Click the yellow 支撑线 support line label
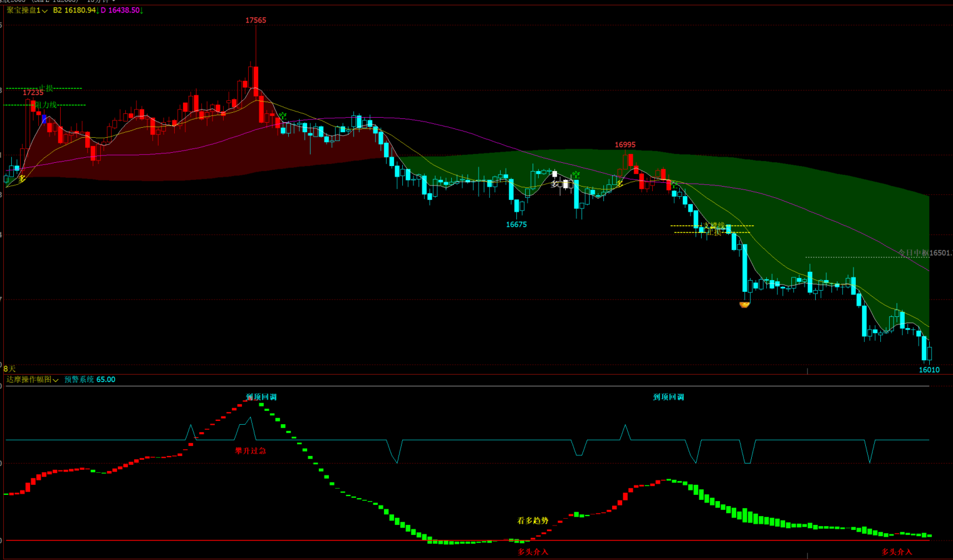This screenshot has height=560, width=953. point(714,226)
